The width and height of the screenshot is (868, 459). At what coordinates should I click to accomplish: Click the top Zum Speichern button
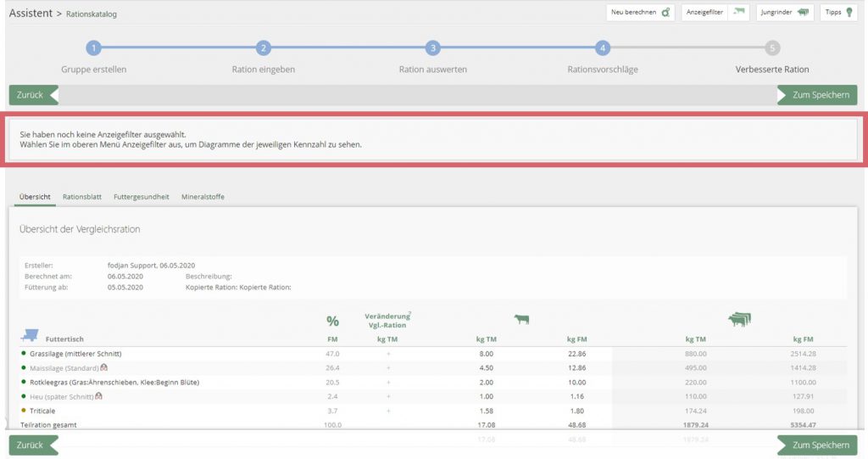pyautogui.click(x=817, y=95)
